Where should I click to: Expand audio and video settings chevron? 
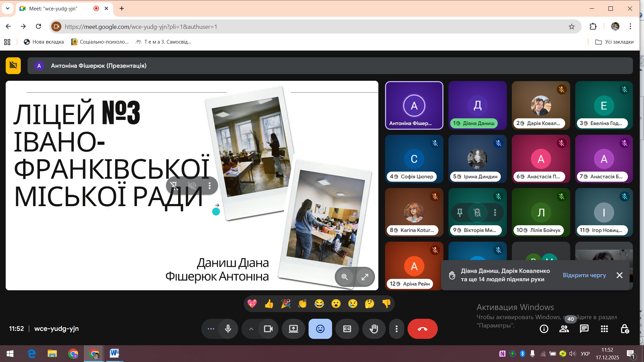[251, 329]
